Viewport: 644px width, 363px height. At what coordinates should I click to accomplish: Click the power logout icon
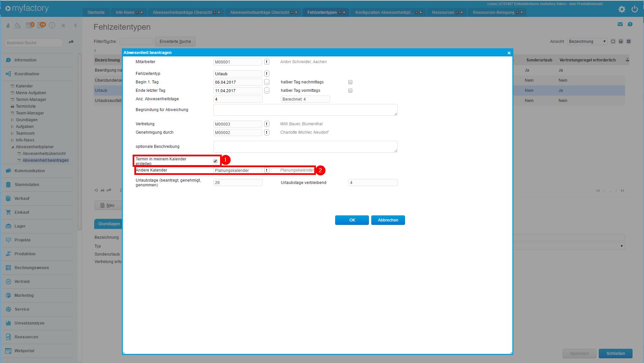pyautogui.click(x=635, y=9)
